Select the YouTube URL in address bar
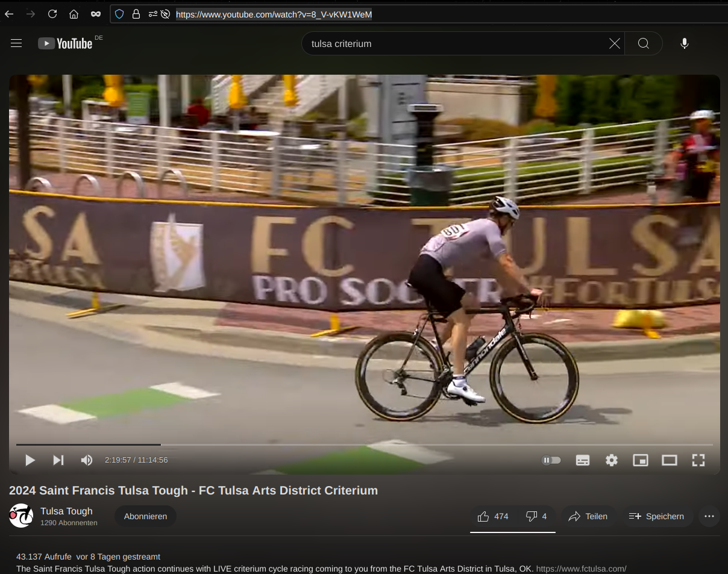The height and width of the screenshot is (574, 728). (274, 14)
